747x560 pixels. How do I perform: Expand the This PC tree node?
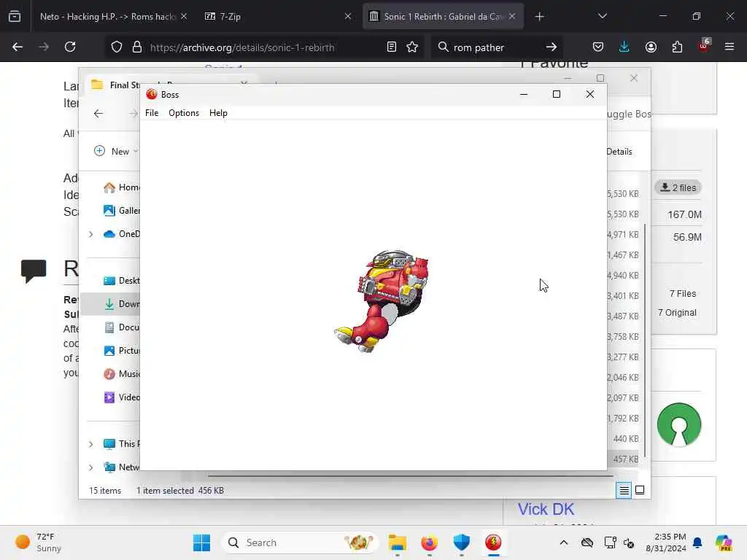[x=90, y=444]
